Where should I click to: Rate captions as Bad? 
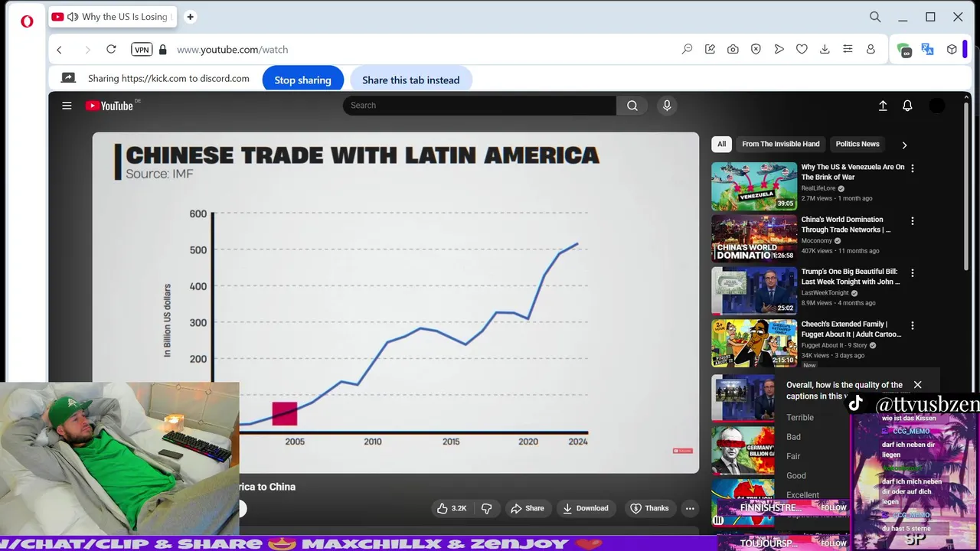click(793, 437)
